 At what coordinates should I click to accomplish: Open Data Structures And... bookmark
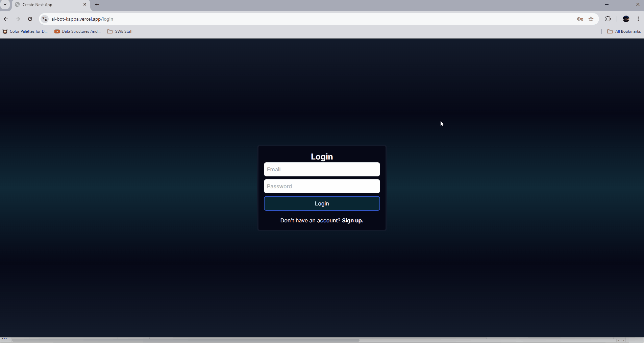(x=78, y=31)
